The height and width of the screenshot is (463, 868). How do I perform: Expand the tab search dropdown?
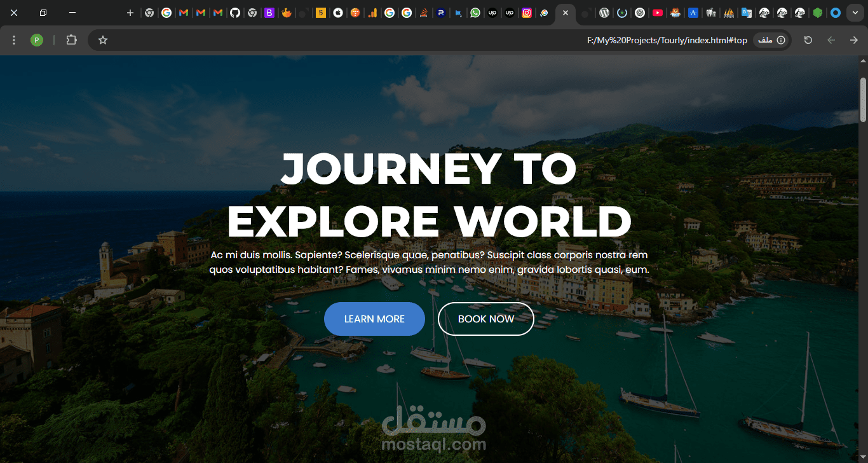(x=855, y=13)
